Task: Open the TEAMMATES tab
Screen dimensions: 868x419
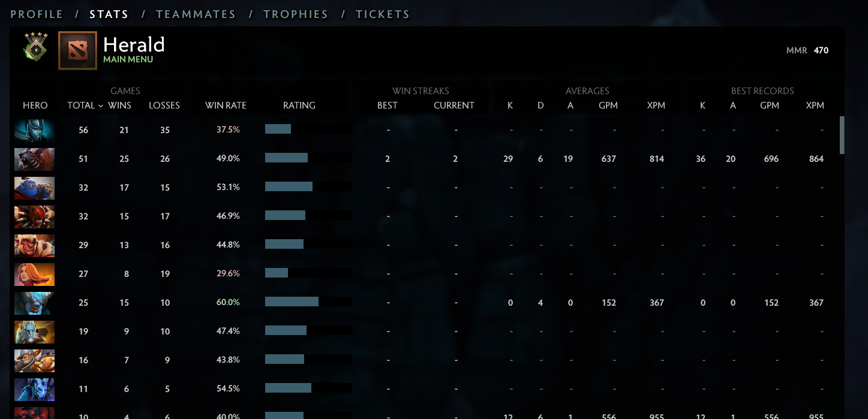Action: click(x=196, y=14)
